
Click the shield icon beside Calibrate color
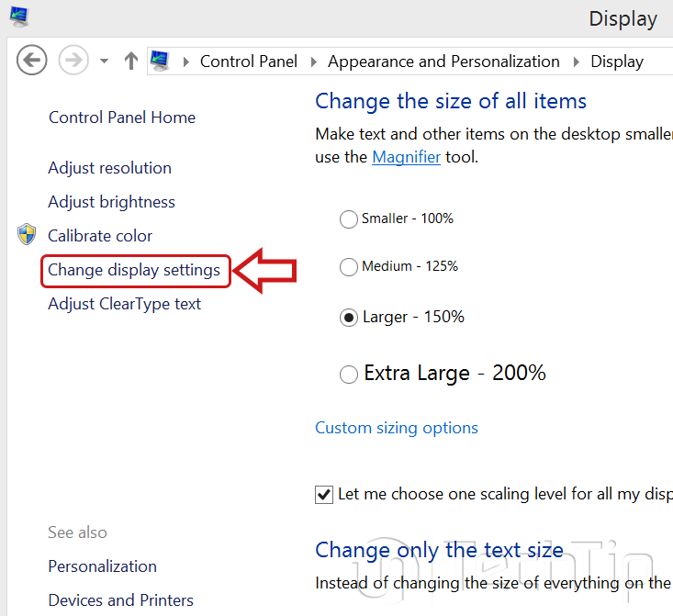pyautogui.click(x=27, y=235)
